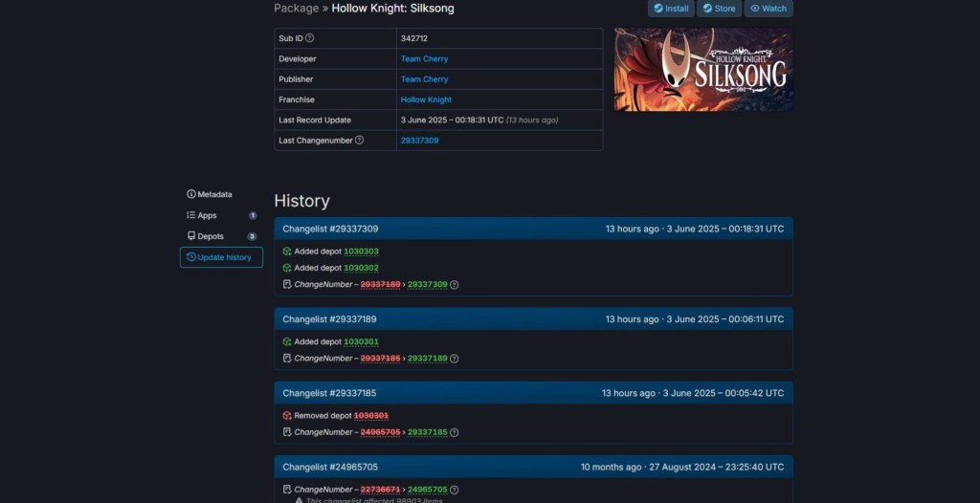
Task: Open Team Cherry developer link
Action: pyautogui.click(x=424, y=58)
